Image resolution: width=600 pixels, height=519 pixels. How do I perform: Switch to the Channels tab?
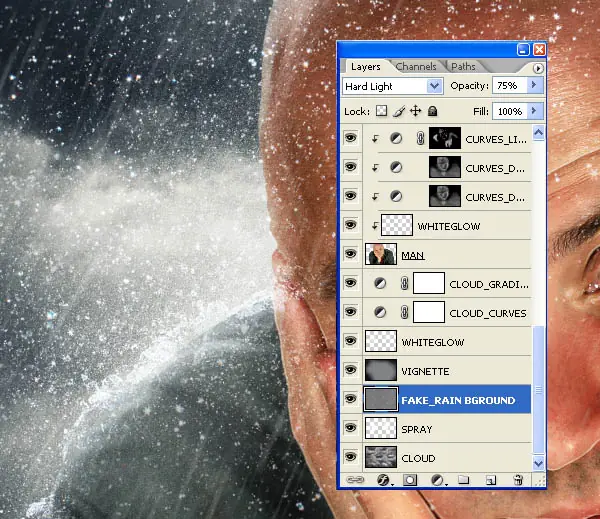[416, 67]
